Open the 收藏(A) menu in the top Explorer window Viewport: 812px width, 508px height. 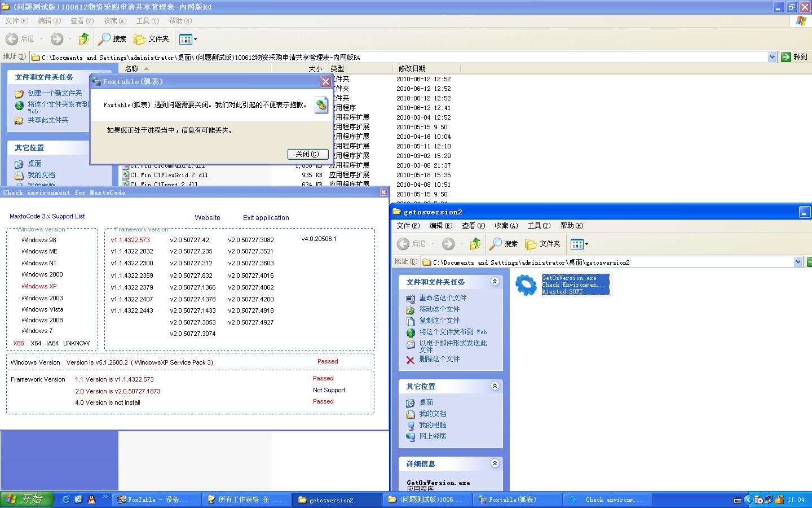115,21
